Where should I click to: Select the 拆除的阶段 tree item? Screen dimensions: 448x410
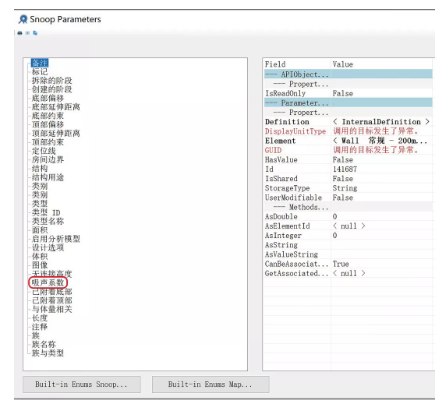52,80
